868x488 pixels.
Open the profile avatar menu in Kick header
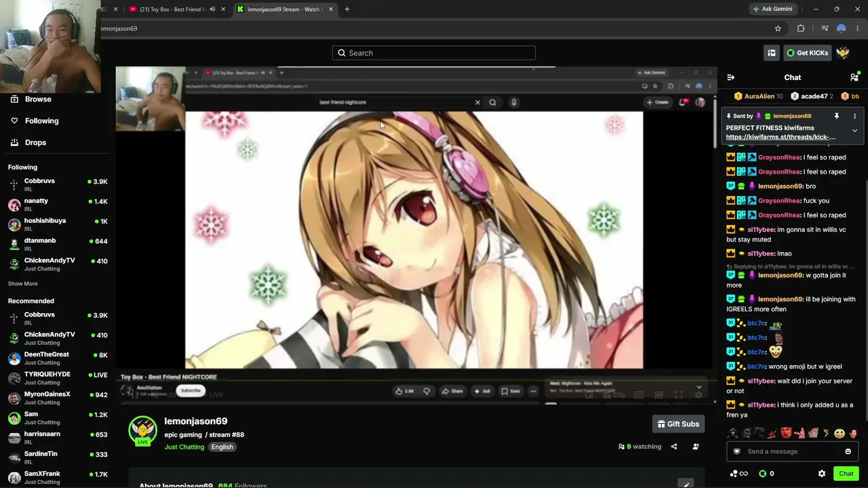[843, 53]
